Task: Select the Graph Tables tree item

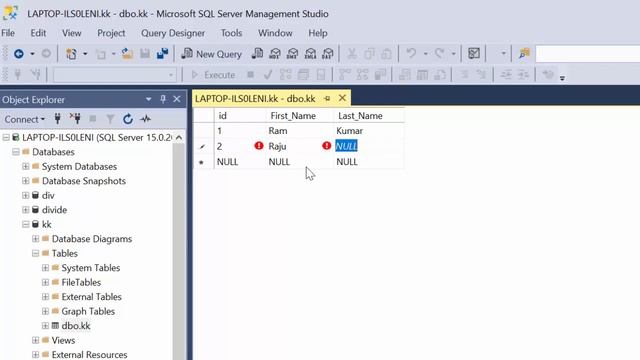Action: [x=88, y=311]
